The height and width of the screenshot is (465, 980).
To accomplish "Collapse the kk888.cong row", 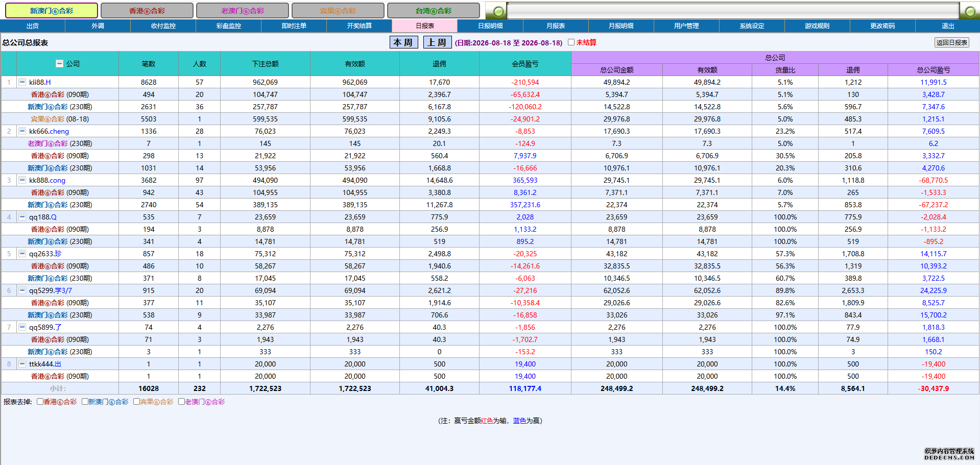I will 22,180.
